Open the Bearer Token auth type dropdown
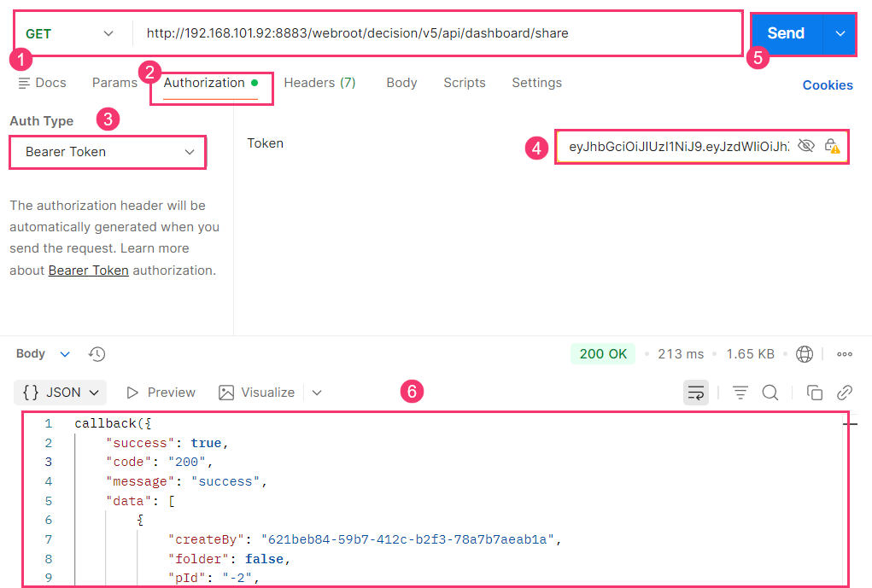This screenshot has height=588, width=872. (x=108, y=152)
